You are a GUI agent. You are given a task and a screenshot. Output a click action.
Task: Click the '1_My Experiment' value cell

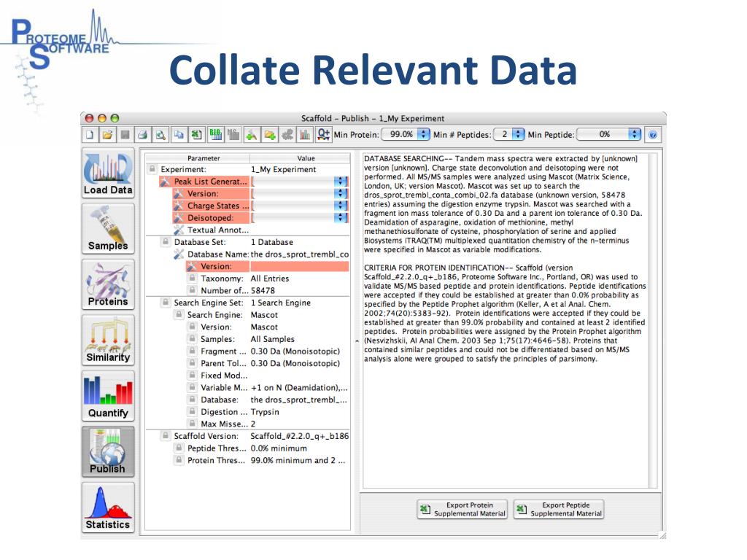tap(300, 169)
